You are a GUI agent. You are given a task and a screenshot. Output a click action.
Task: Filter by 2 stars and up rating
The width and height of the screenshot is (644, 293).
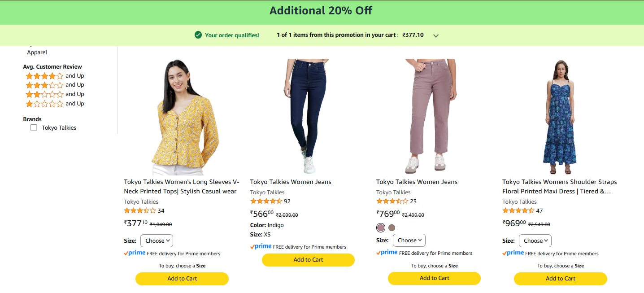tap(55, 94)
